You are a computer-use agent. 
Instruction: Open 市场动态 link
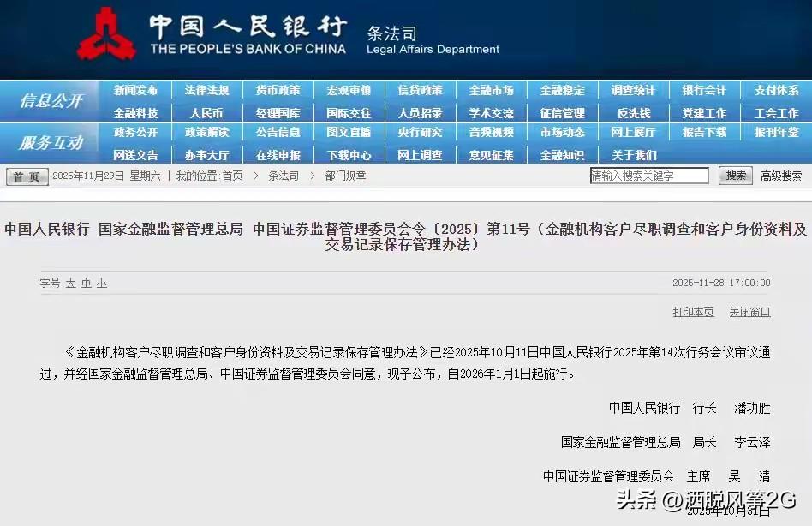563,132
